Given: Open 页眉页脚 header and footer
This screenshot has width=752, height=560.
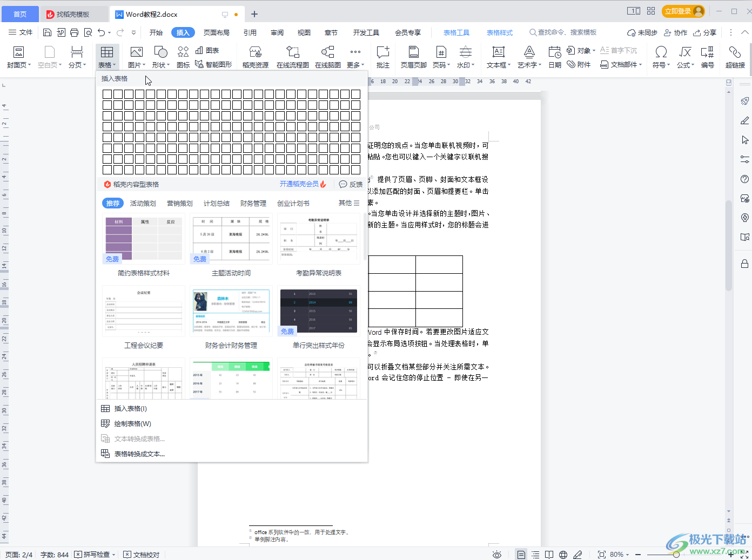Looking at the screenshot, I should tap(414, 57).
